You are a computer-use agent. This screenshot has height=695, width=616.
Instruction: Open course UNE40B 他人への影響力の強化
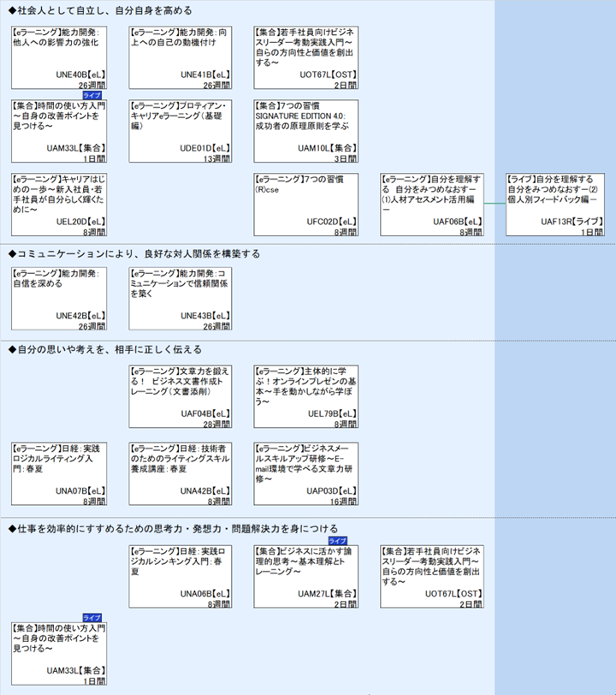tap(59, 57)
